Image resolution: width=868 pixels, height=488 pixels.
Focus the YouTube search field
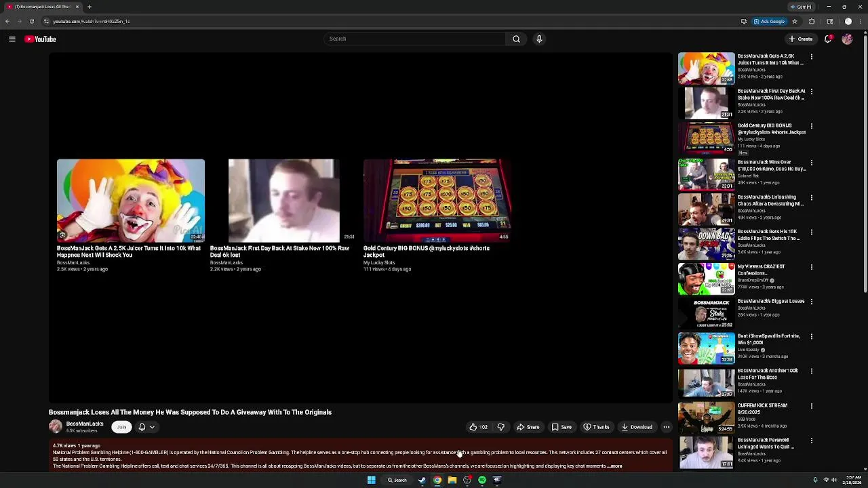click(x=415, y=39)
